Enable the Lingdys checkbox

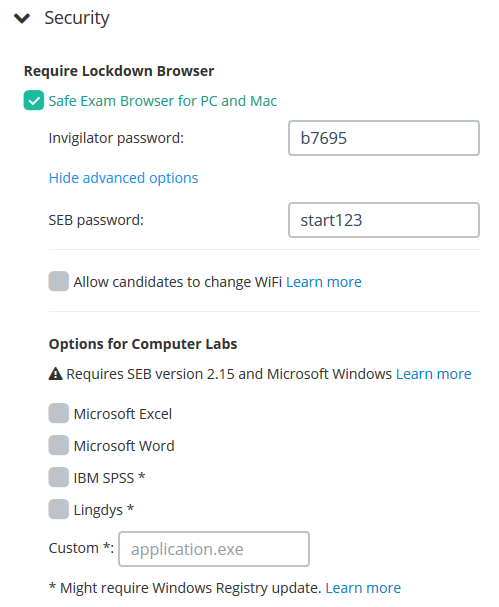[58, 509]
